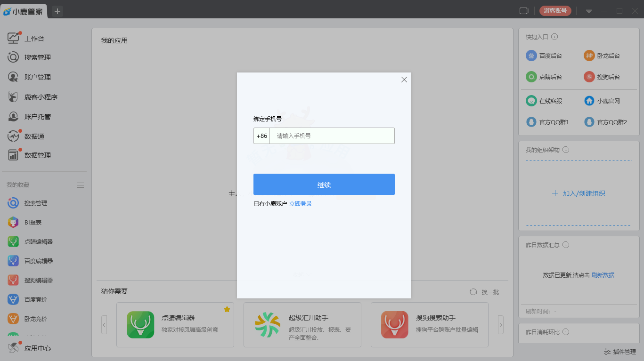The image size is (644, 361).
Task: Show previous recommended apps arrow
Action: 104,325
